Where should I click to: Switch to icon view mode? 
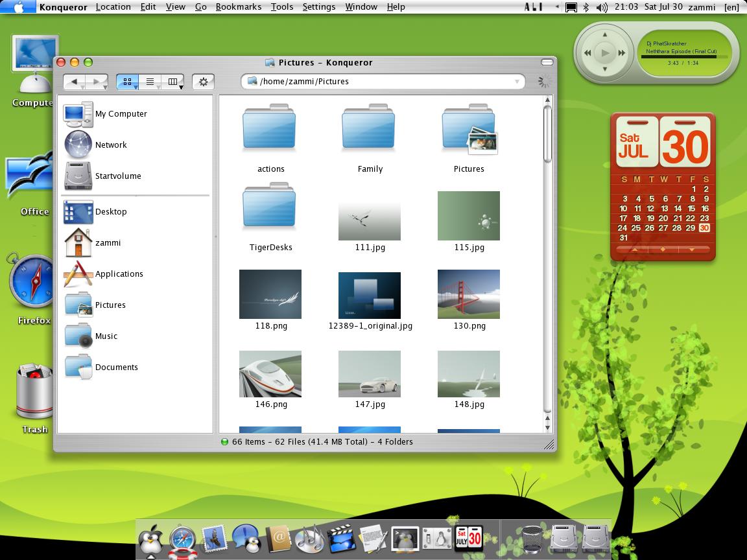pos(127,82)
